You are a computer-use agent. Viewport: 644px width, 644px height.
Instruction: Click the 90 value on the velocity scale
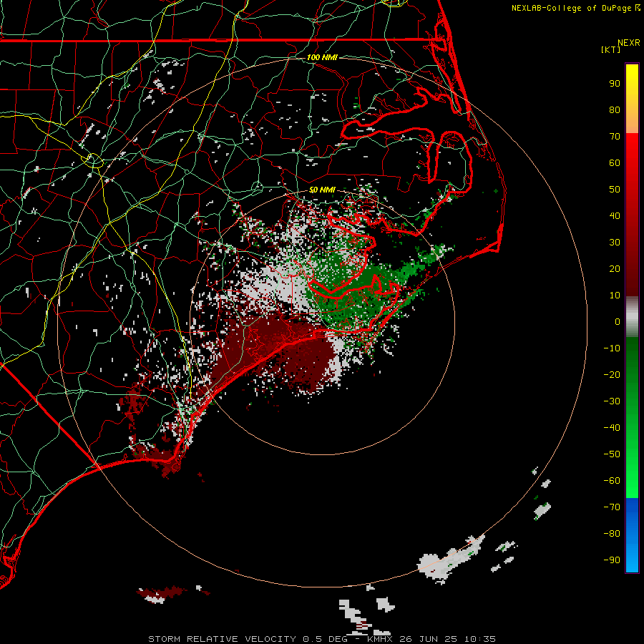click(615, 84)
